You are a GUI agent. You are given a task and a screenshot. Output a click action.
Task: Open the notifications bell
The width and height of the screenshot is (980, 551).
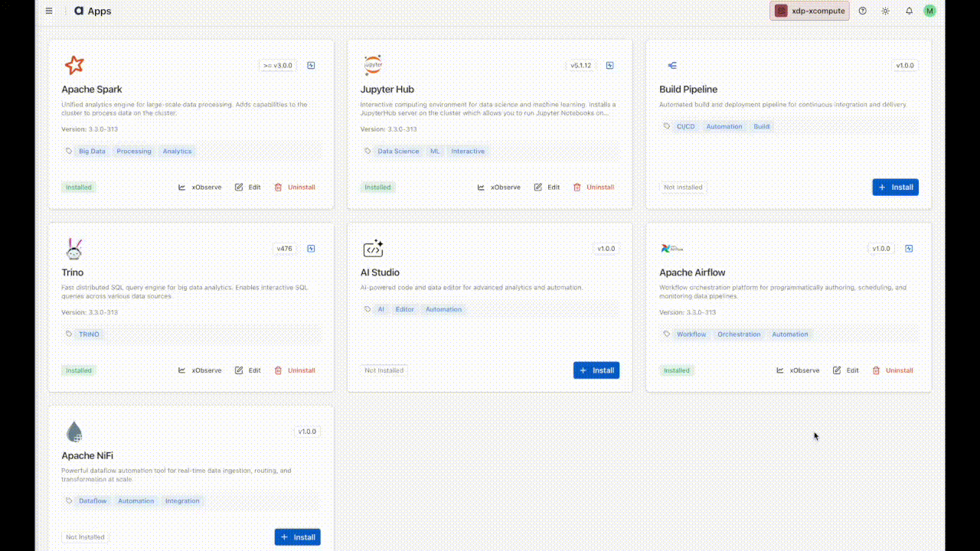(909, 11)
